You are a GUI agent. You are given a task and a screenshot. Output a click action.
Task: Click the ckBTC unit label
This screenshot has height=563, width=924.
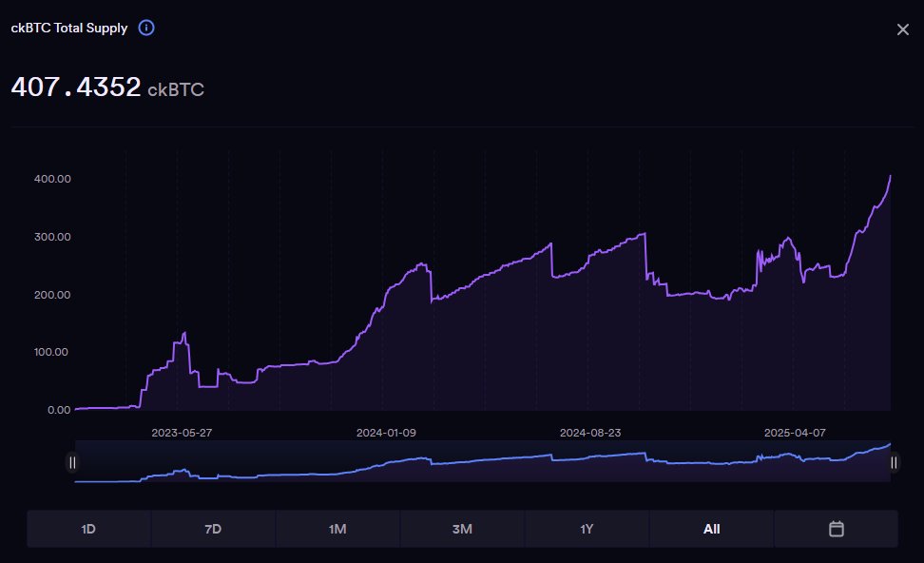tap(176, 89)
